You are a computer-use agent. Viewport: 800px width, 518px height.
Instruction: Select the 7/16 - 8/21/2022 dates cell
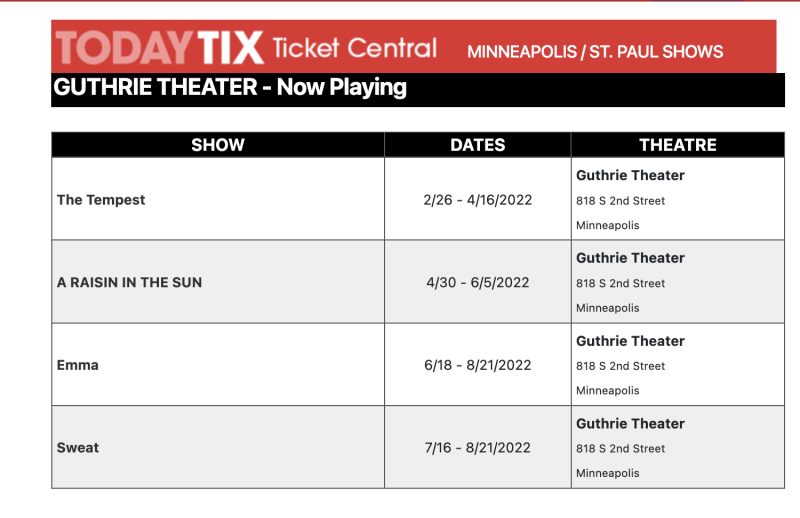[x=478, y=448]
